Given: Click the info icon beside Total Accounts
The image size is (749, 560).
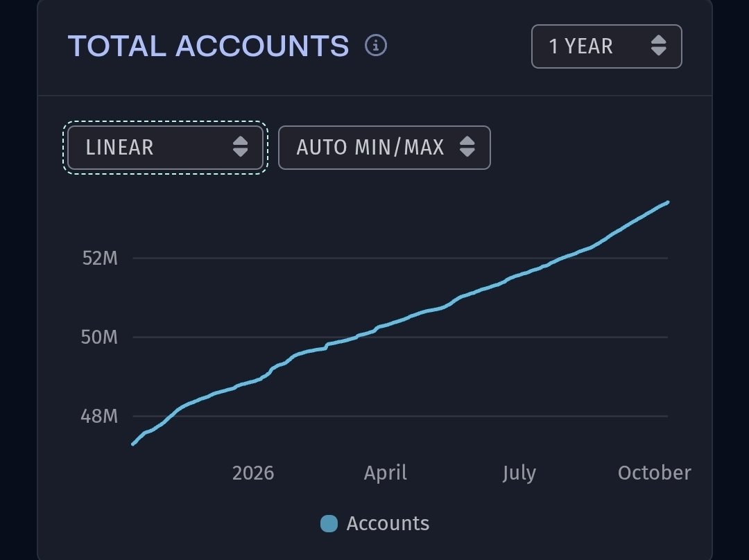Looking at the screenshot, I should tap(376, 46).
